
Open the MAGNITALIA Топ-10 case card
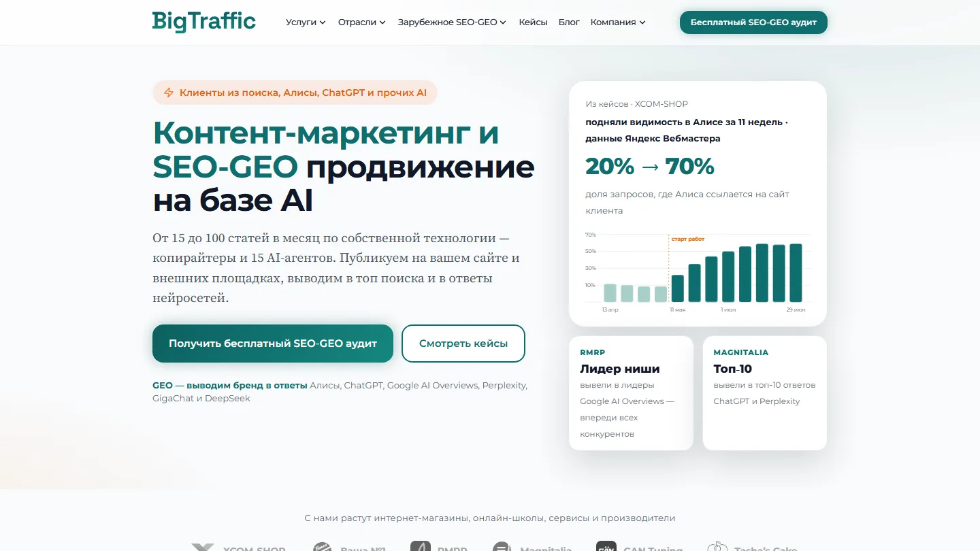(764, 393)
